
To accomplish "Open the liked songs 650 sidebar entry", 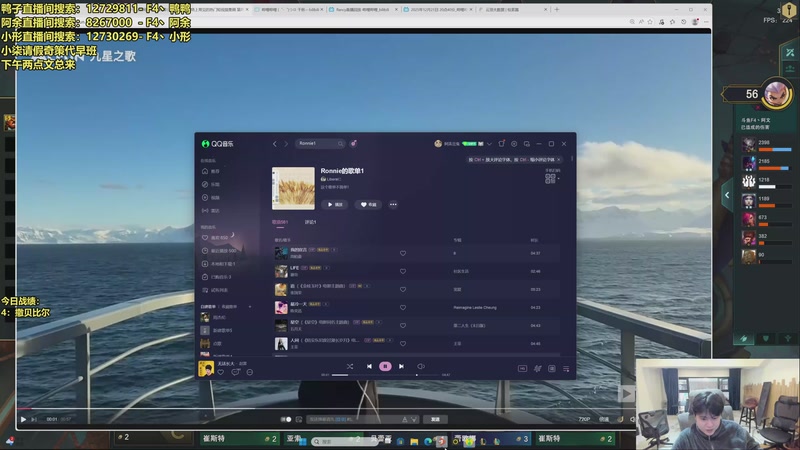I will [x=215, y=238].
